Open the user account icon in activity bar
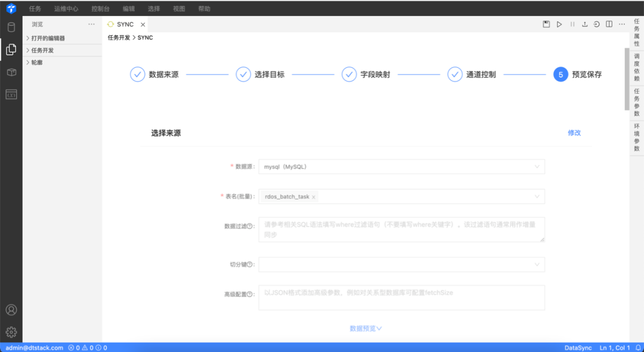This screenshot has height=352, width=644. pos(11,310)
